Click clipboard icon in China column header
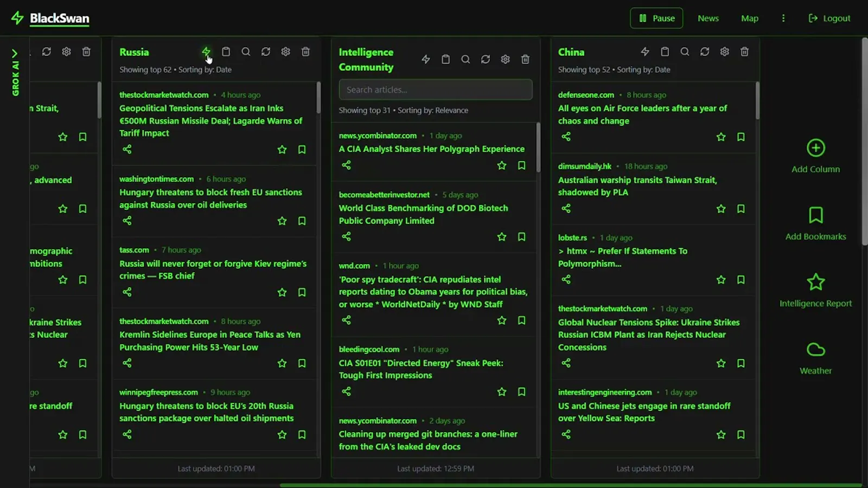 [x=665, y=52]
